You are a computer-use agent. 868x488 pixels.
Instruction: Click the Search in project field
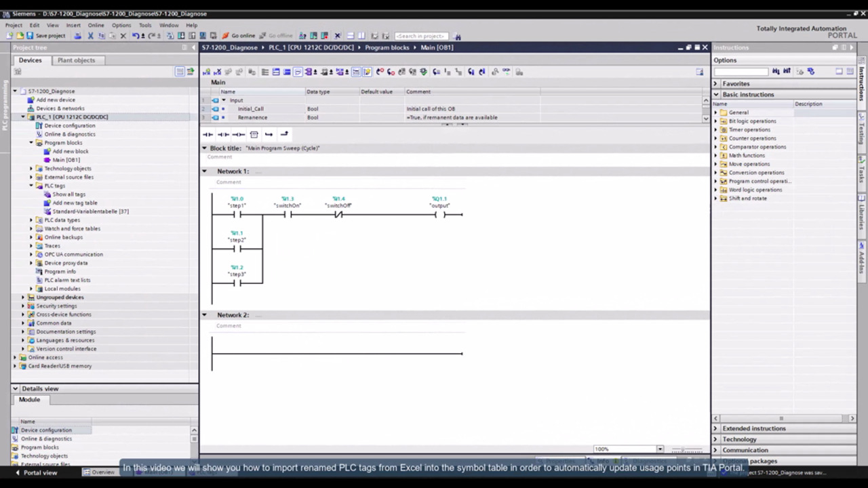420,36
